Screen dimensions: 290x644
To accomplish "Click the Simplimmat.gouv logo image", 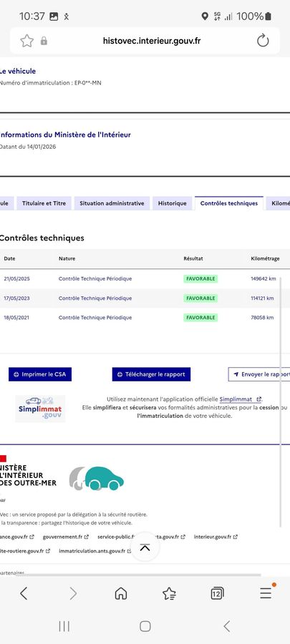I will (x=40, y=409).
